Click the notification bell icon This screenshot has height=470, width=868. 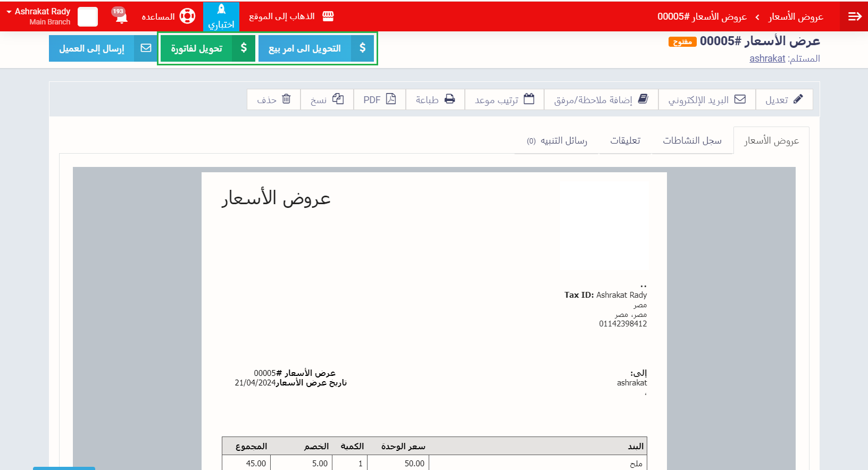(121, 17)
